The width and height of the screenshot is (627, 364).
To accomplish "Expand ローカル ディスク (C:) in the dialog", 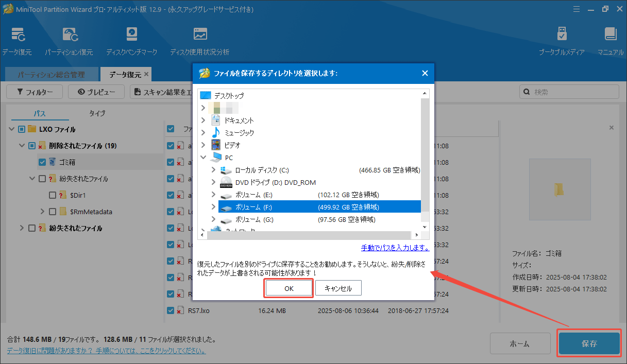I will click(213, 170).
